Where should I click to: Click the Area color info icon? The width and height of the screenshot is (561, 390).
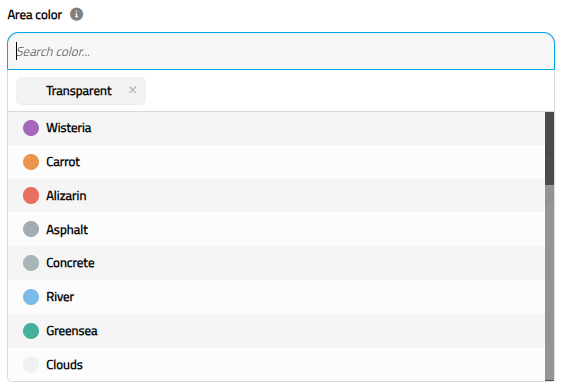[76, 15]
